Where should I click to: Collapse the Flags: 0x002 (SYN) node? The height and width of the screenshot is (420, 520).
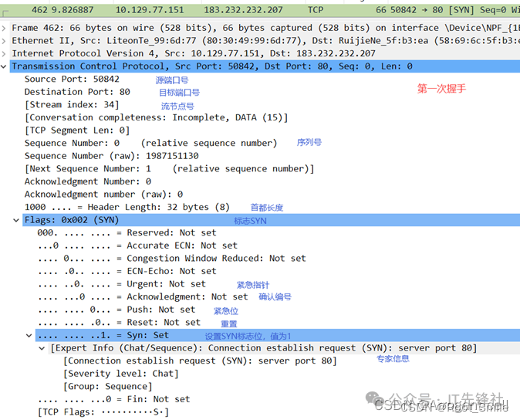[17, 220]
